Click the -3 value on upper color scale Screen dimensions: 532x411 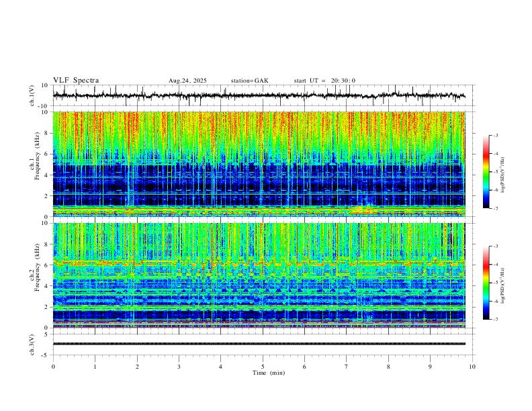point(495,135)
